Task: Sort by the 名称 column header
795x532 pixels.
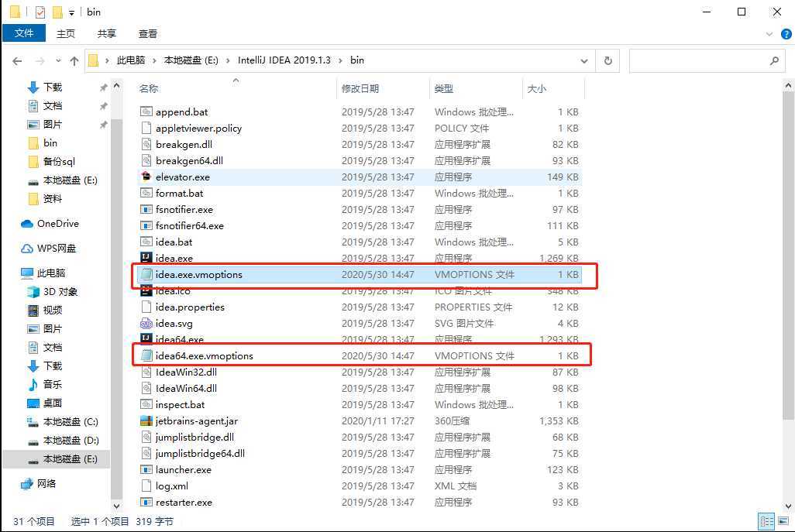Action: 235,88
